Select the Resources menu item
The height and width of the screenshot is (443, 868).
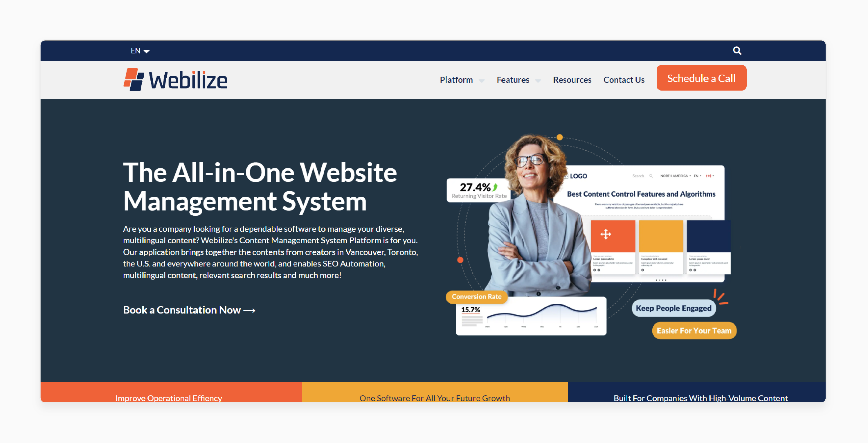click(572, 79)
